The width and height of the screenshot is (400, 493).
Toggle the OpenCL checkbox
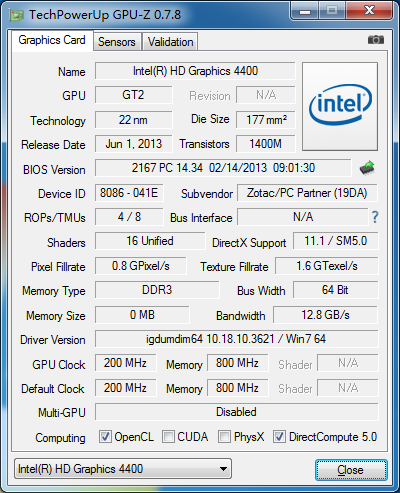click(x=105, y=437)
